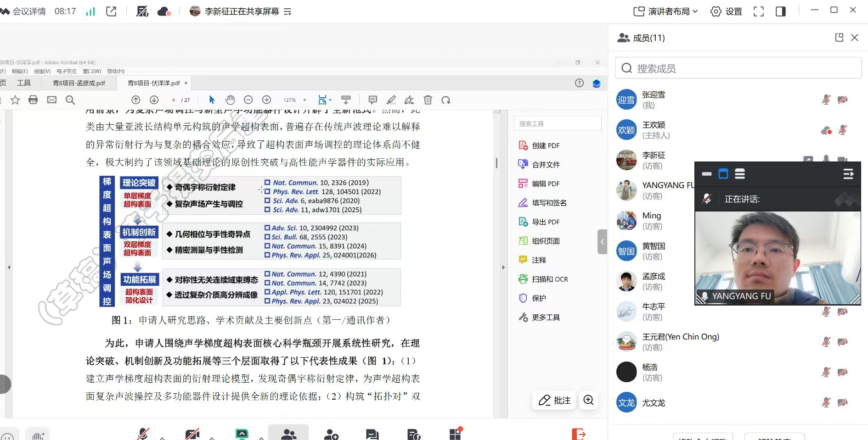Click the fullscreen icon in top bar
Viewport: 868px width, 440px height.
[x=758, y=11]
